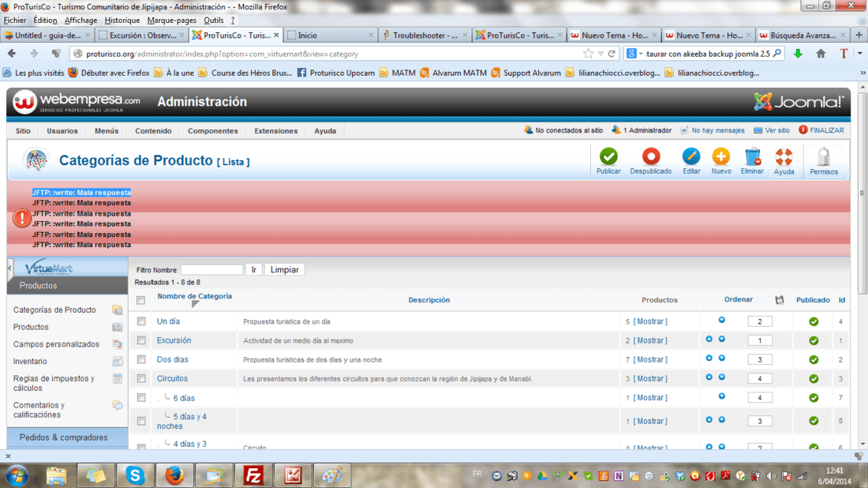Check the select-all categories checkbox

click(141, 300)
